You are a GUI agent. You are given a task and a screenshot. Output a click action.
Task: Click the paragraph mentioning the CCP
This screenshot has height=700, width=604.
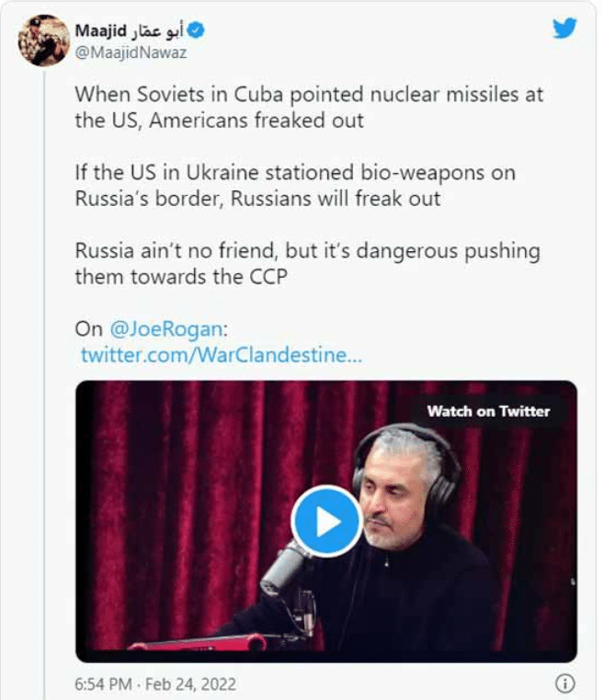[x=306, y=263]
